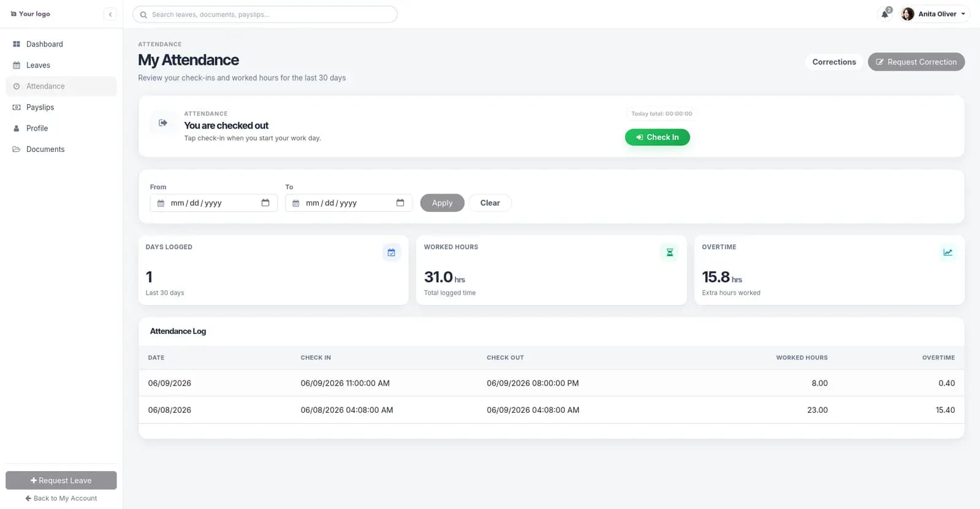The height and width of the screenshot is (509, 980).
Task: Click the 23.00 worked hours value
Action: [x=818, y=410]
